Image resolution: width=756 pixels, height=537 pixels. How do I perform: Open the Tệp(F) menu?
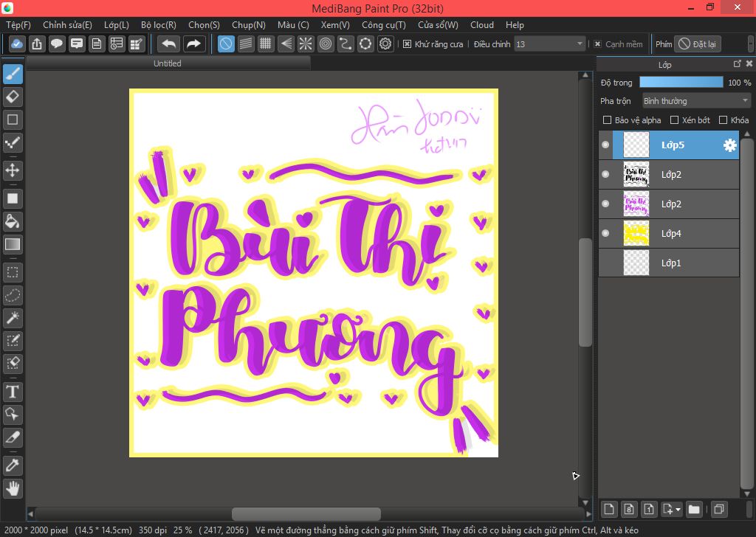pos(18,25)
